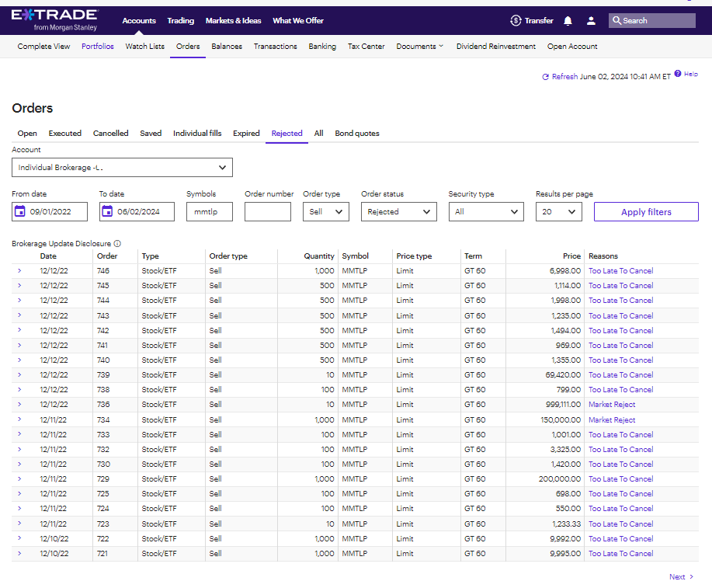
Task: Click the Transfer money icon
Action: [x=516, y=20]
